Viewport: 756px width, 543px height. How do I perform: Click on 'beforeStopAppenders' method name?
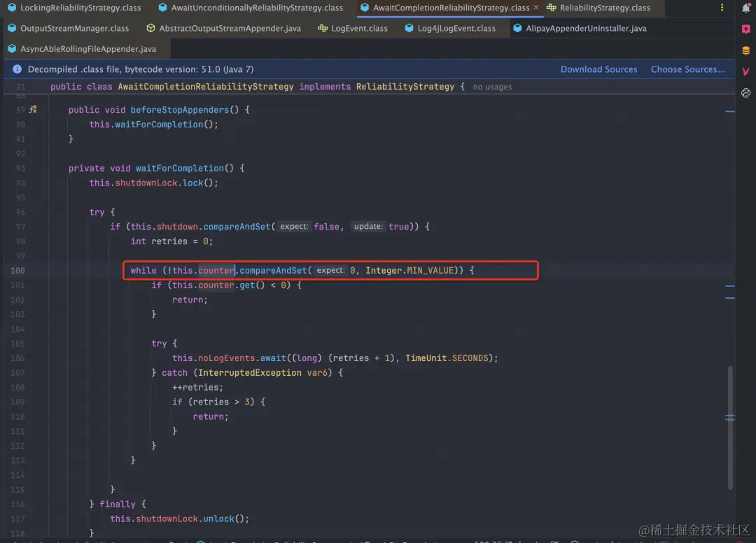(x=179, y=110)
